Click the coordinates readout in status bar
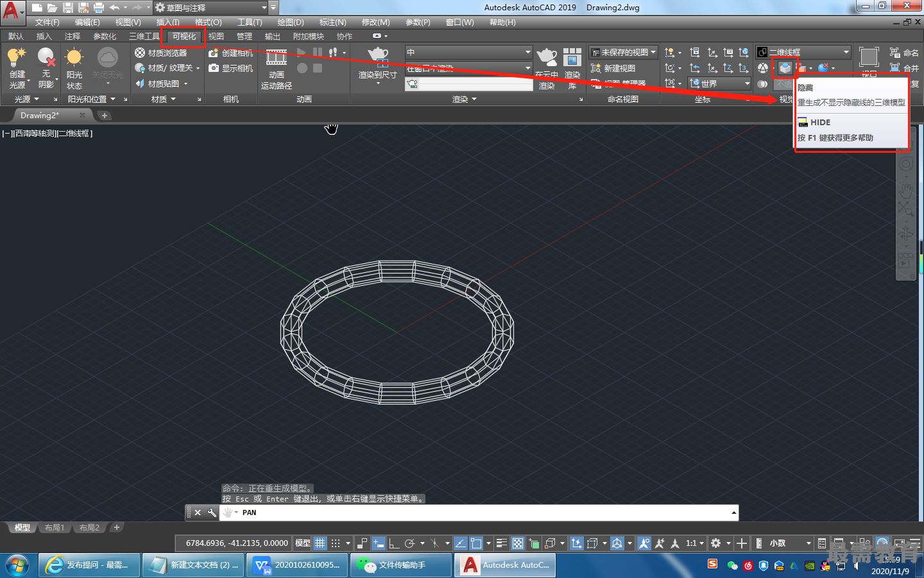924x578 pixels. 237,543
